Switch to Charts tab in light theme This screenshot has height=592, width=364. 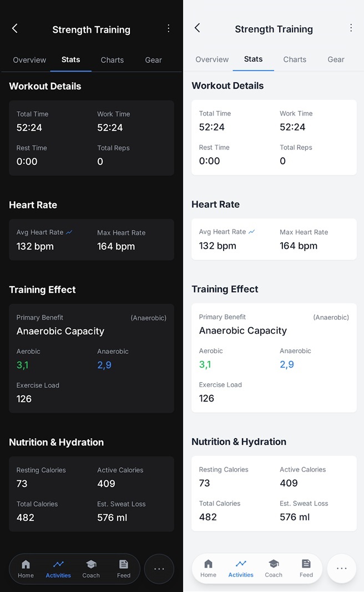(295, 59)
